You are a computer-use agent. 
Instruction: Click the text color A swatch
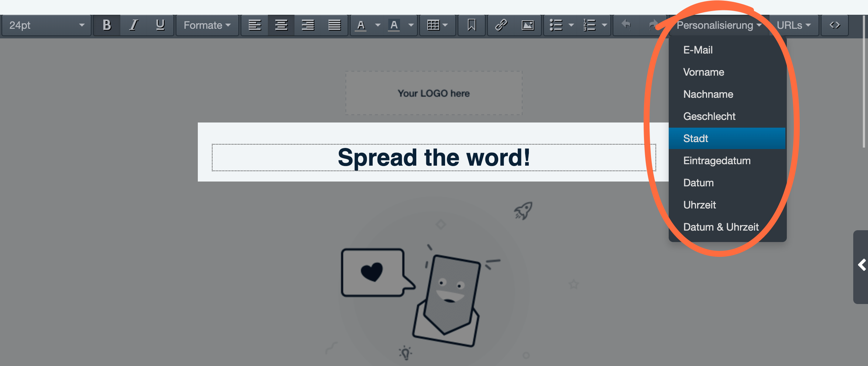click(x=361, y=25)
